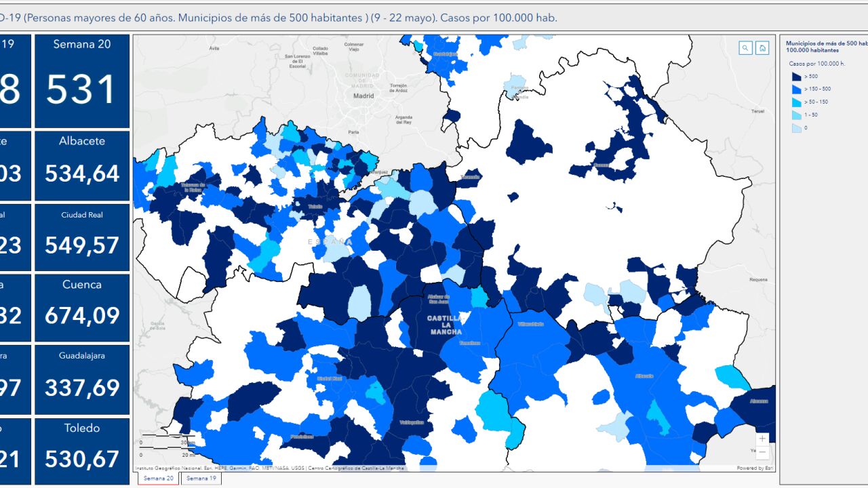The image size is (868, 488).
Task: Zoom out with the minus button
Action: point(762,452)
